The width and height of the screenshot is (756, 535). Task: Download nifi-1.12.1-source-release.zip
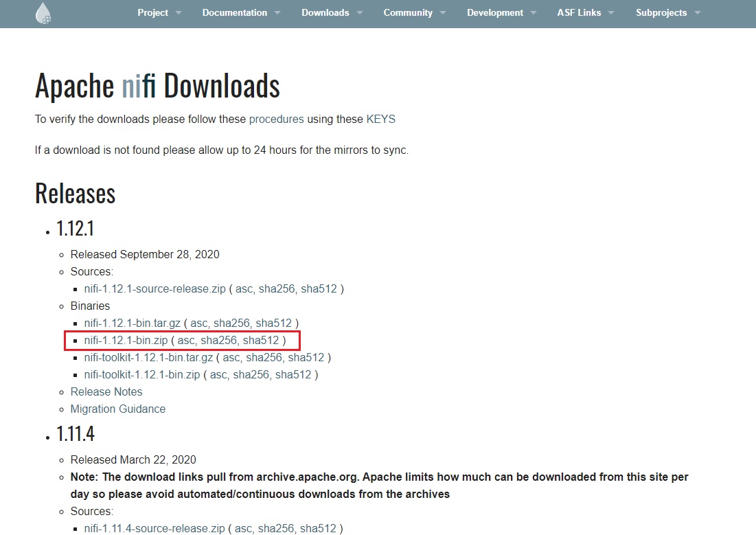click(154, 289)
